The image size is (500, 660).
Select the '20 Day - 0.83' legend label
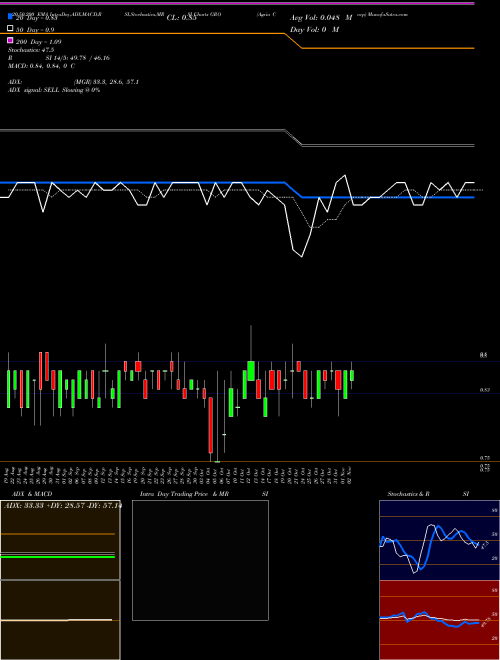click(37, 18)
